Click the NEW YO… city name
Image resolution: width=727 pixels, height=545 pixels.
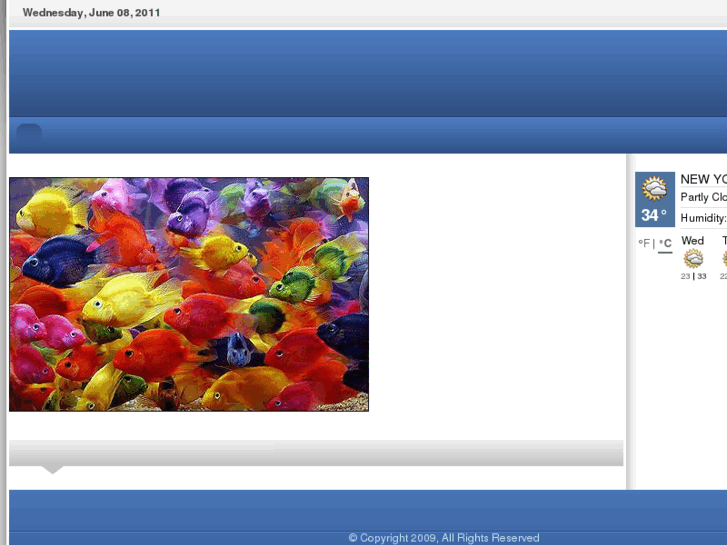(703, 179)
